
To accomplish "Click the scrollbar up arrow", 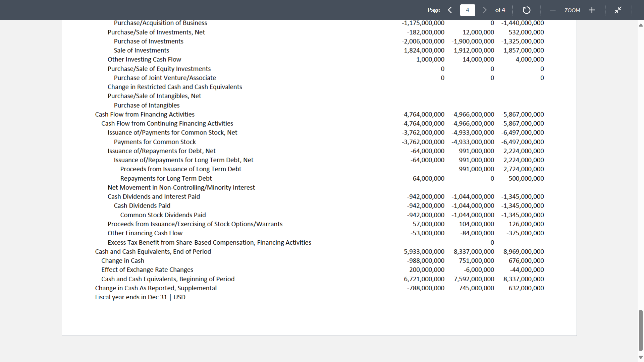I will click(641, 25).
